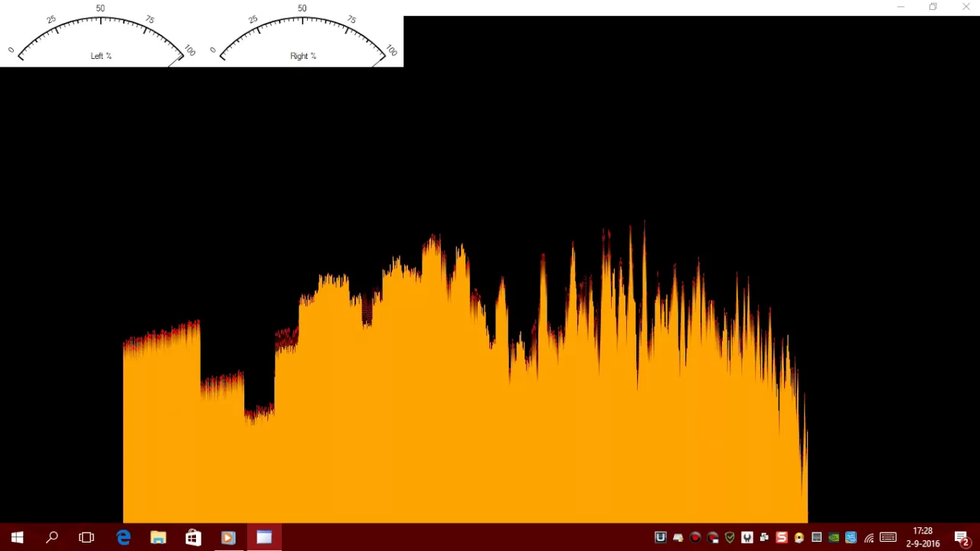
Task: Open the touchpad tray icon
Action: tap(816, 538)
